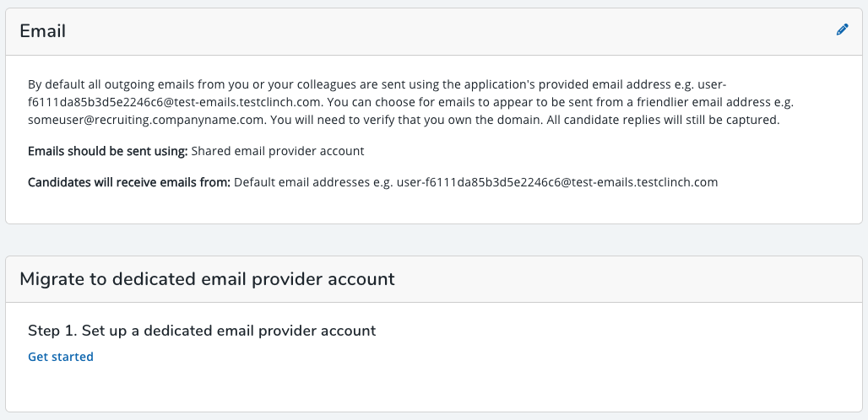This screenshot has height=420, width=868.
Task: Click the pencil edit icon in Email panel
Action: (842, 30)
